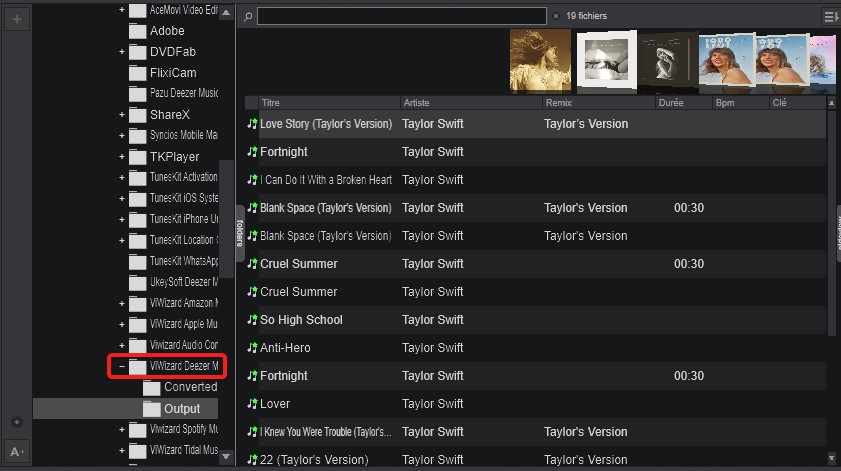
Task: Expand the ViWizard Amazon Music folder
Action: pos(122,304)
